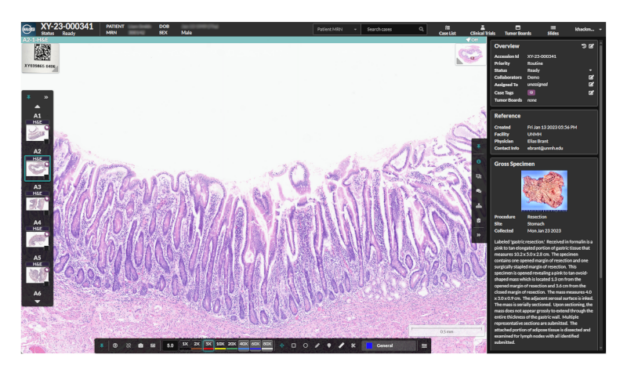Click the 5.0 zoom value field
627x376 pixels.
pyautogui.click(x=170, y=346)
